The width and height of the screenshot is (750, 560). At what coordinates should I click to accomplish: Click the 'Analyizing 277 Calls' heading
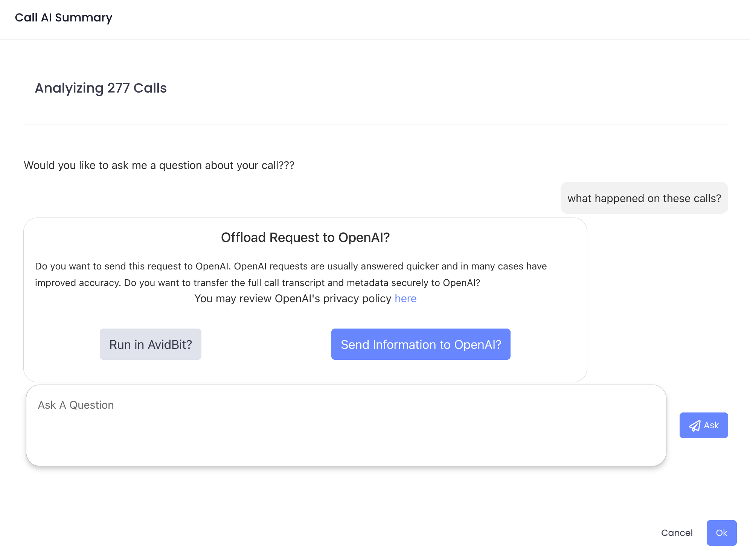tap(101, 88)
